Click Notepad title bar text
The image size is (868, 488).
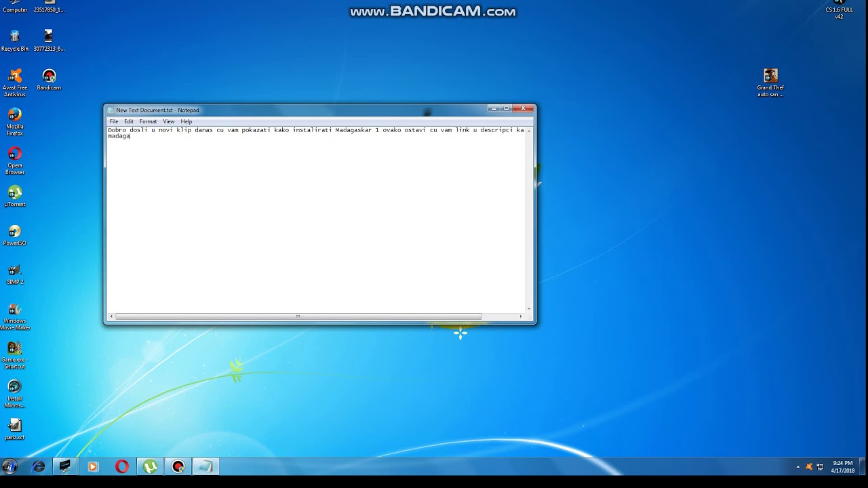click(157, 110)
